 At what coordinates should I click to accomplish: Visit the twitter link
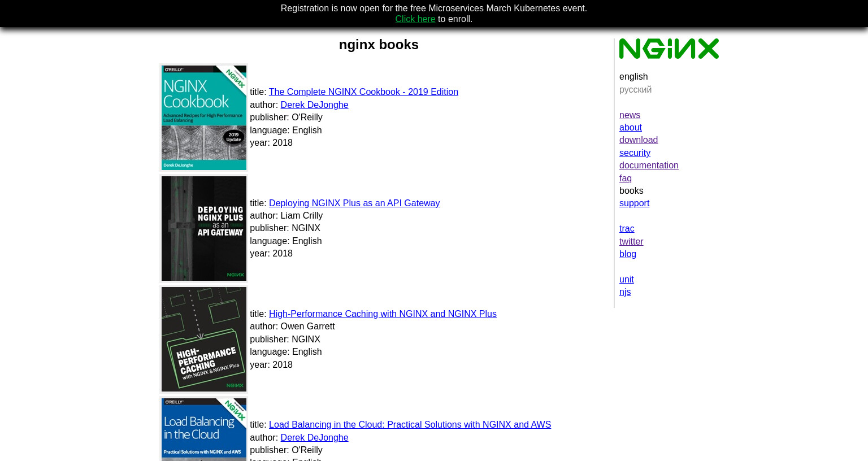631,241
